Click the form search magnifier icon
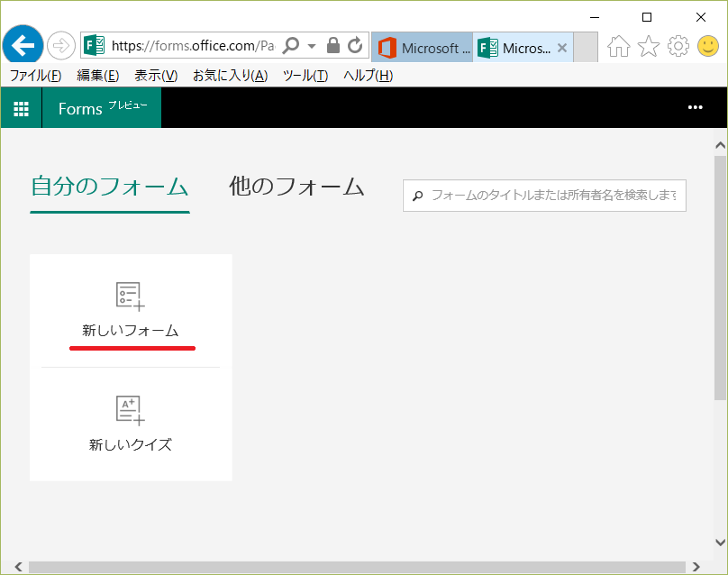The width and height of the screenshot is (728, 575). coord(418,196)
